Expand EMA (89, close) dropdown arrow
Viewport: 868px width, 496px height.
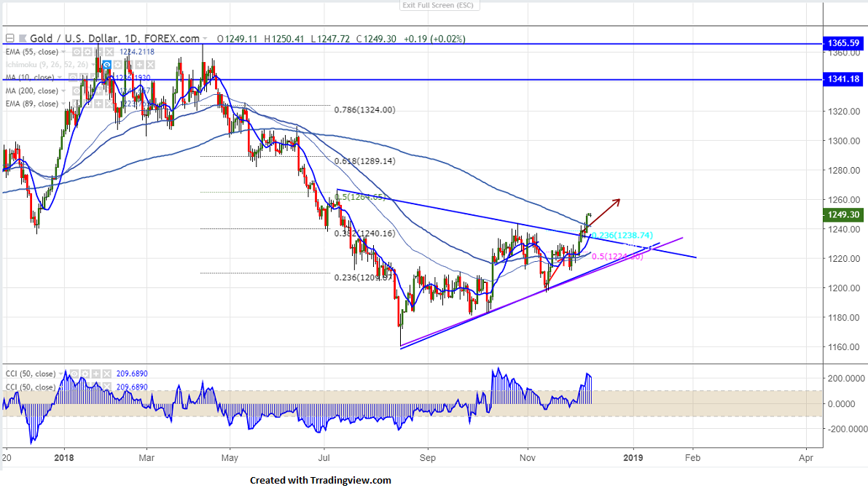pos(63,104)
